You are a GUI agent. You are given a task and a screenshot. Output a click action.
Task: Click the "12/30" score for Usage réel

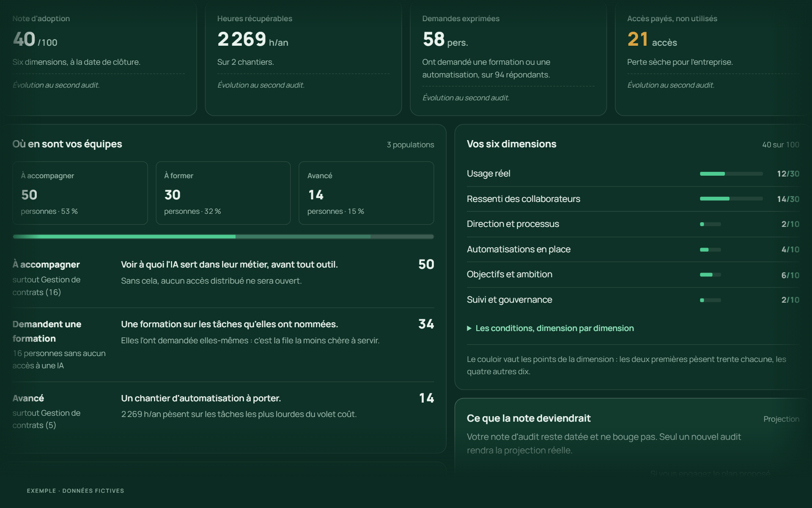point(788,174)
